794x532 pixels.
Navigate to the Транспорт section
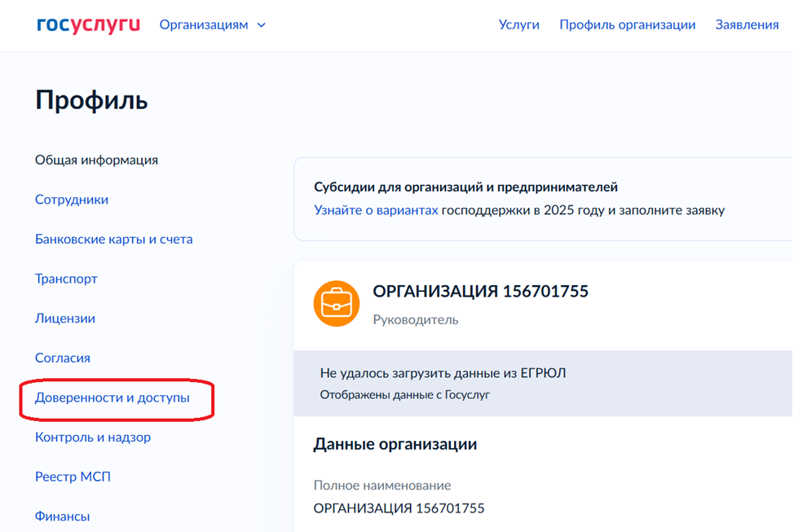coord(66,279)
